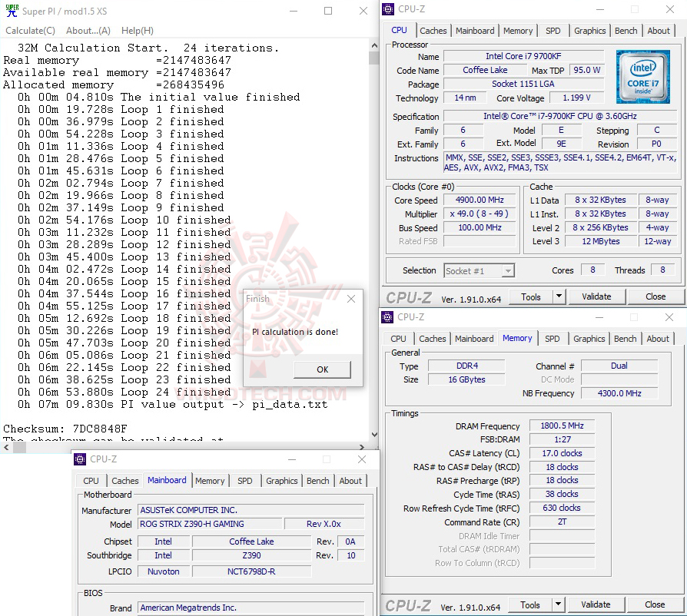Click the Core Speed value 4900.00 MHz
Screen dimensions: 687x616
pos(480,200)
